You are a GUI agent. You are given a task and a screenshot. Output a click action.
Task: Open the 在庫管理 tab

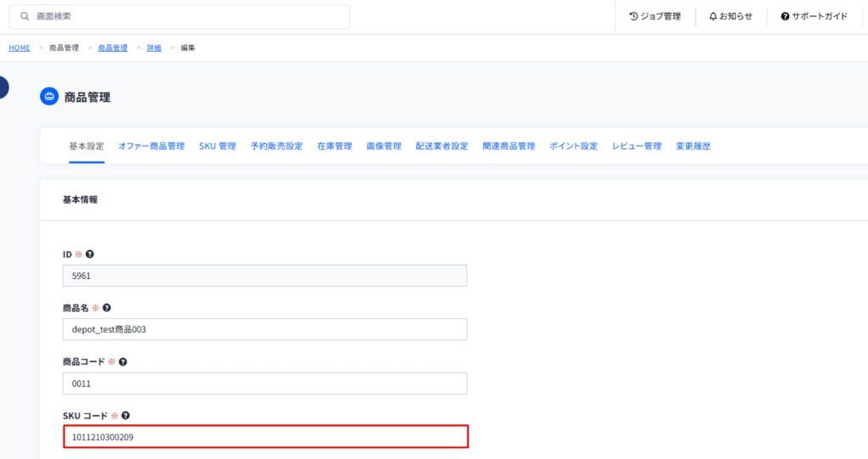(x=334, y=146)
